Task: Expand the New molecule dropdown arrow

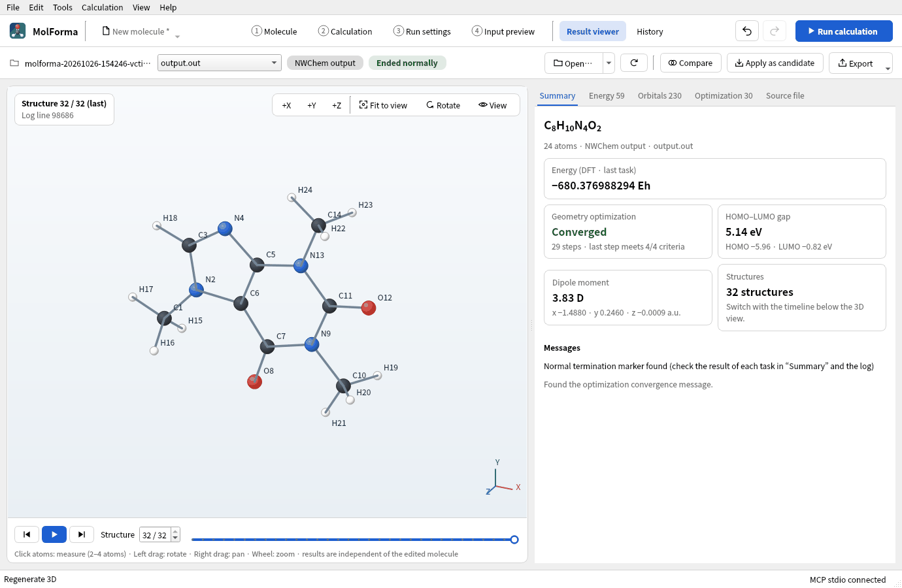Action: click(x=177, y=37)
